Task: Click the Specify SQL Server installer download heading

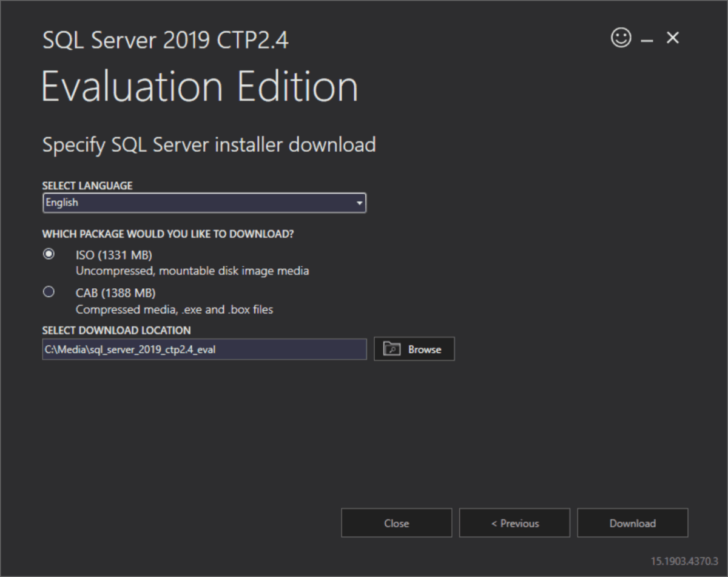Action: tap(209, 144)
